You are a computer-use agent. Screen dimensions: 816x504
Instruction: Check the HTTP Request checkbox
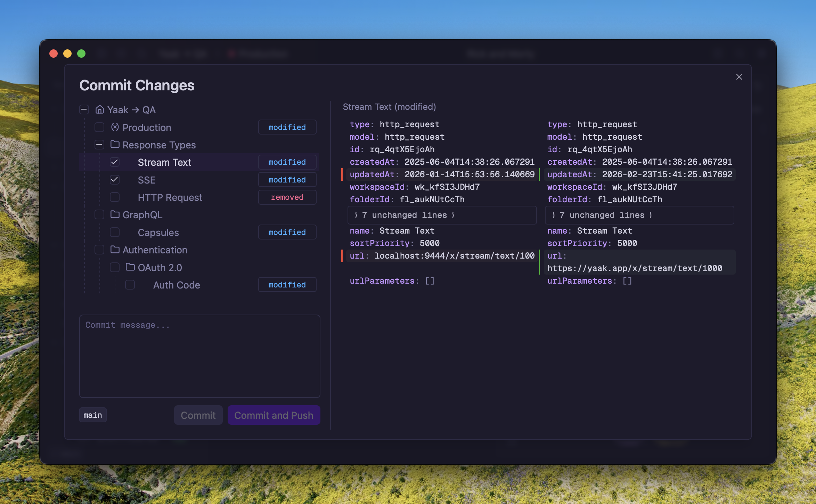115,197
